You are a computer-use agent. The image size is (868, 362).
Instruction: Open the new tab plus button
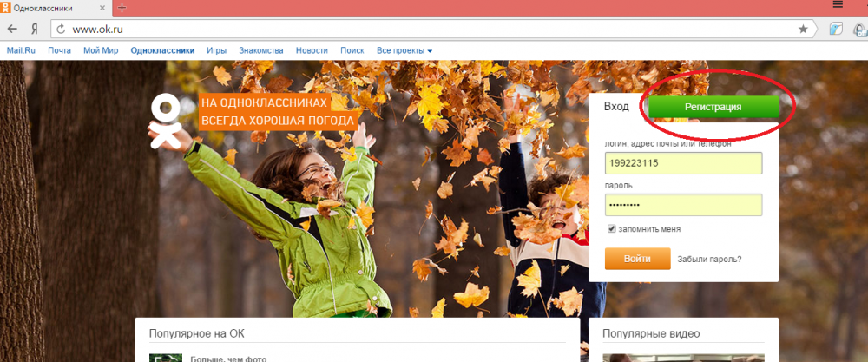coord(122,8)
